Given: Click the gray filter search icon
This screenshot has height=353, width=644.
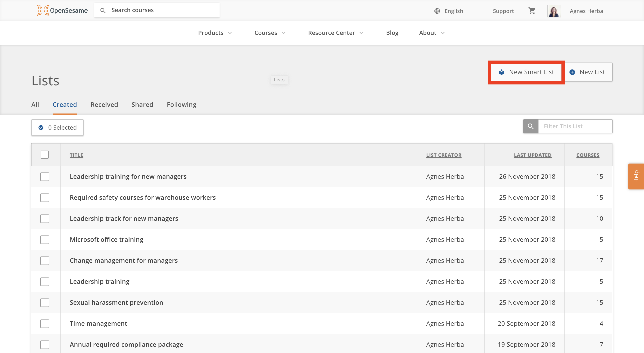Looking at the screenshot, I should click(x=530, y=126).
